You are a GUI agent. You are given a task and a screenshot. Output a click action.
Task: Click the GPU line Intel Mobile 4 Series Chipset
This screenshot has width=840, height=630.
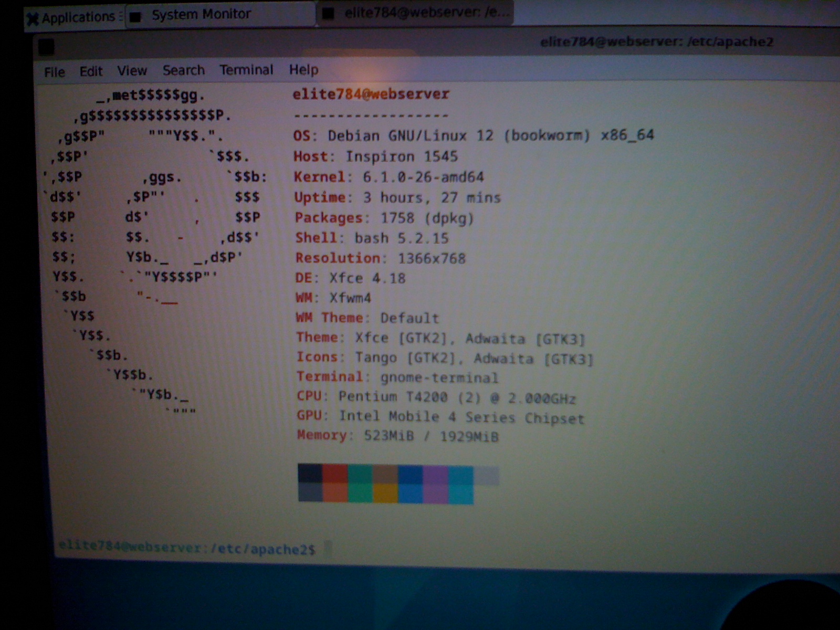point(440,417)
